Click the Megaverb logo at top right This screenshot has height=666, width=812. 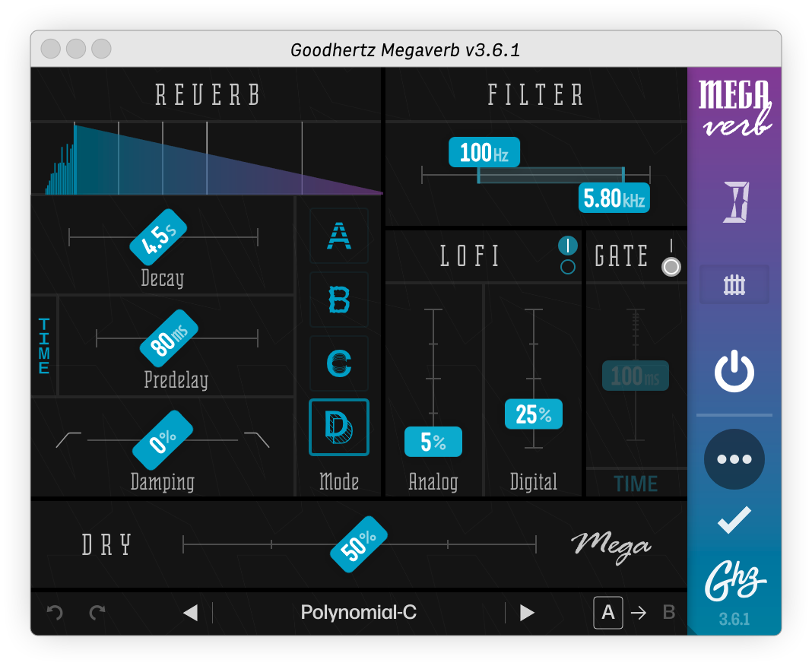(735, 108)
